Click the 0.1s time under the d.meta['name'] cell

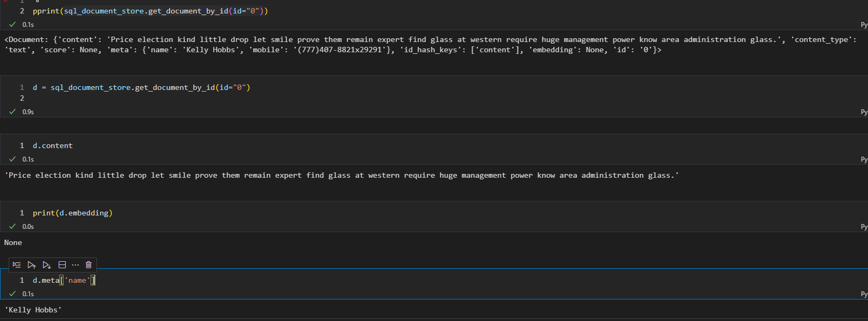(x=28, y=294)
